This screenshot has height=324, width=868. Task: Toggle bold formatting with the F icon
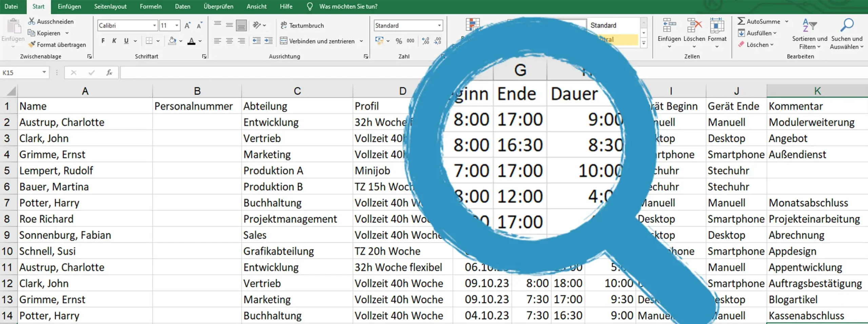pos(103,41)
